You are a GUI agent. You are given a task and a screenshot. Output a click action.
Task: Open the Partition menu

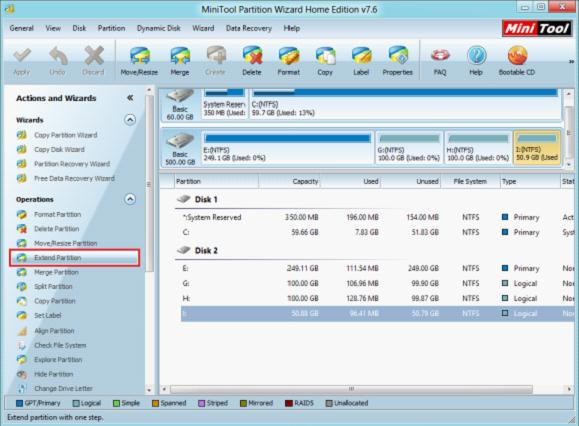pyautogui.click(x=111, y=28)
